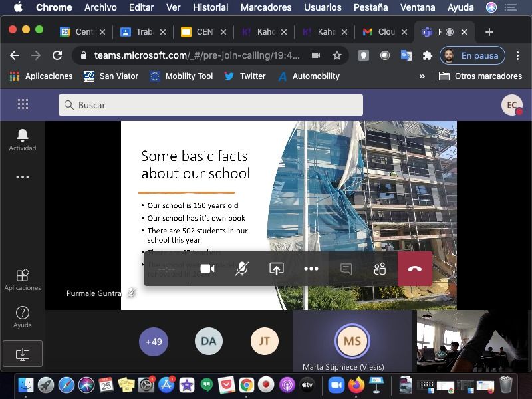Open Safari from the dock

click(x=66, y=385)
